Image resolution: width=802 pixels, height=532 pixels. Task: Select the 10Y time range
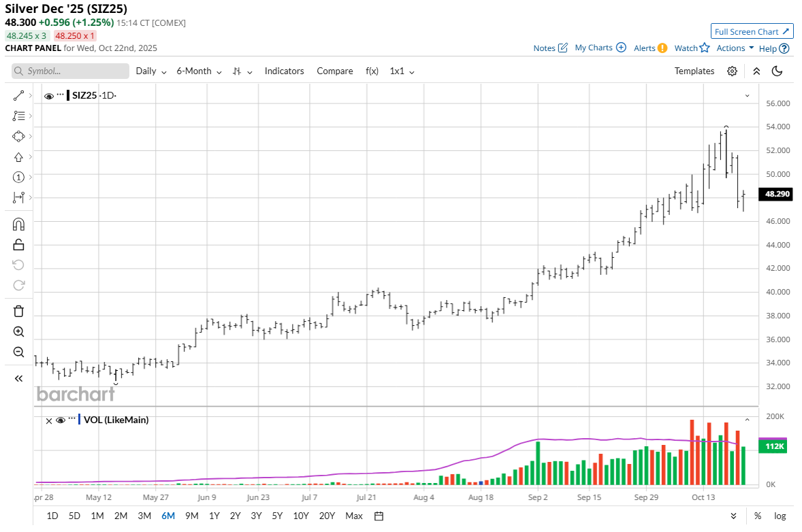click(301, 516)
